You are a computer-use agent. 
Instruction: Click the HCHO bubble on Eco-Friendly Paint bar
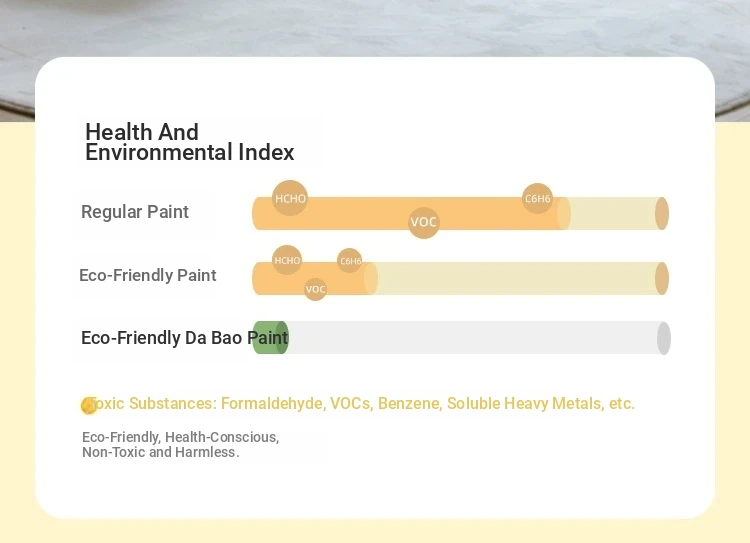(287, 260)
